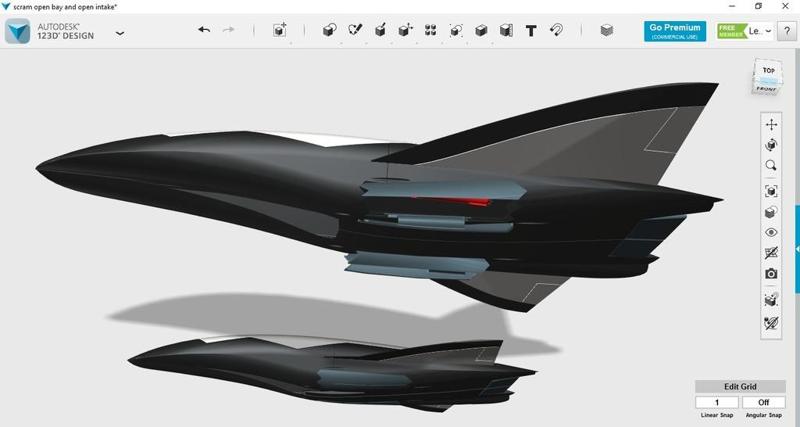Image resolution: width=800 pixels, height=427 pixels.
Task: Click the FRONT face of view cube
Action: pos(766,88)
